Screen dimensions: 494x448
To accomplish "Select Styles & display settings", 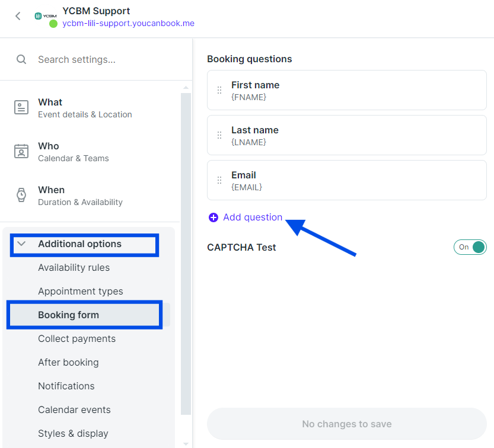I will [x=73, y=434].
